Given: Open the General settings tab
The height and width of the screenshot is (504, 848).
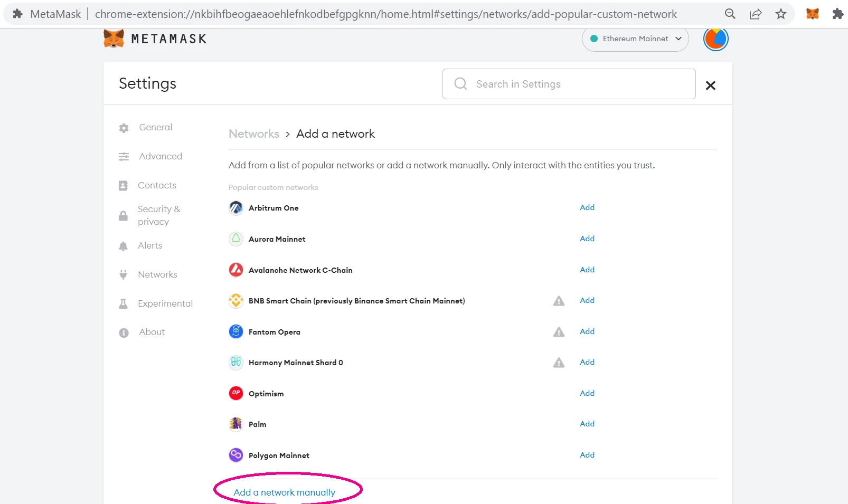Looking at the screenshot, I should click(x=155, y=127).
